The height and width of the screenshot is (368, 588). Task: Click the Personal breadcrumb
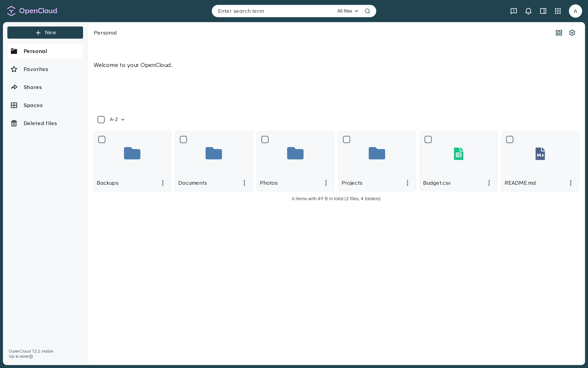tap(105, 33)
